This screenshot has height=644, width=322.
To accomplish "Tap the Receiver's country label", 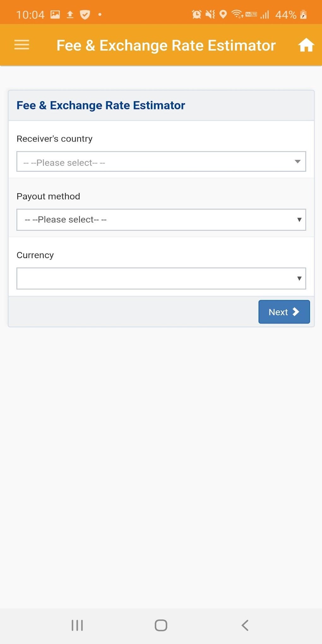I will pos(55,139).
